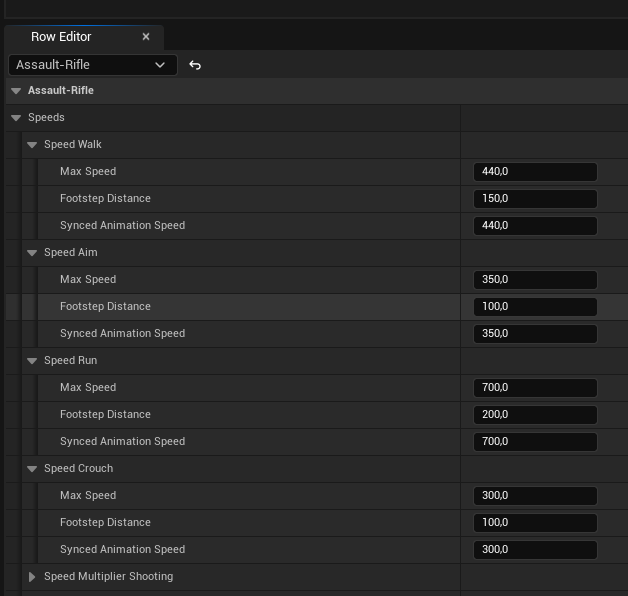Collapse the Assault-Rifle category header
628x596 pixels.
16,91
